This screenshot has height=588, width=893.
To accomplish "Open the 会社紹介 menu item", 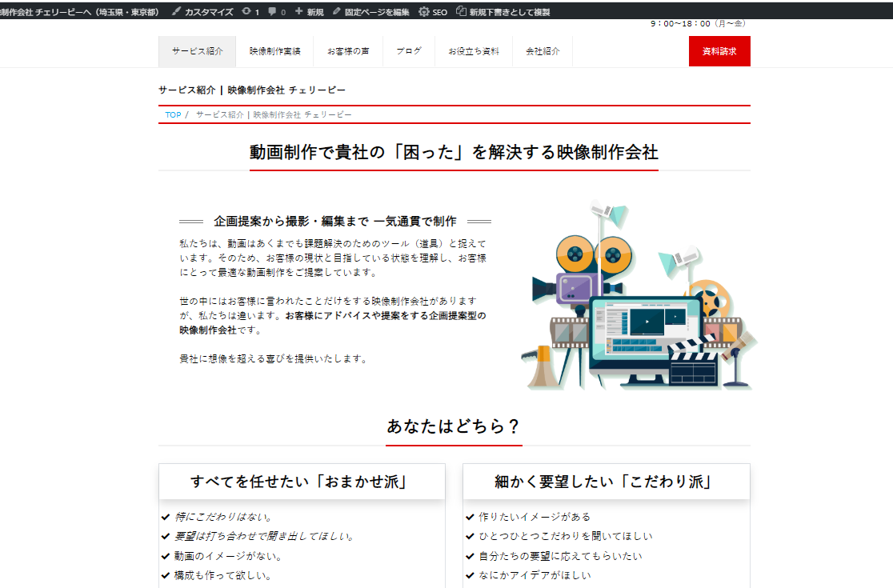I will point(543,51).
